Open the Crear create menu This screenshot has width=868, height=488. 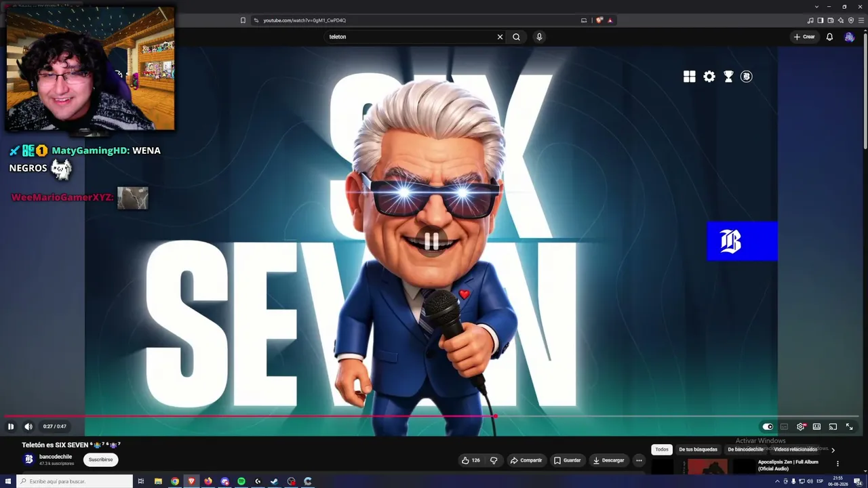pyautogui.click(x=804, y=37)
